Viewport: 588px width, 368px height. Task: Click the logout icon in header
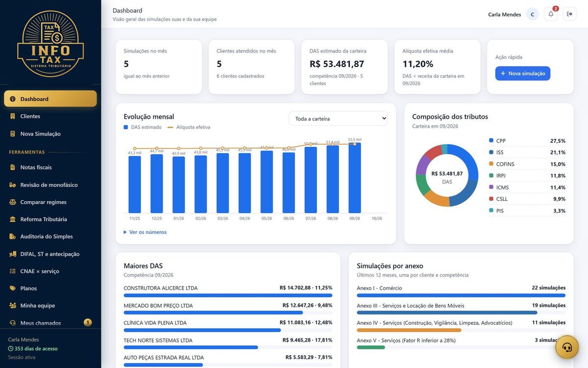coord(569,14)
